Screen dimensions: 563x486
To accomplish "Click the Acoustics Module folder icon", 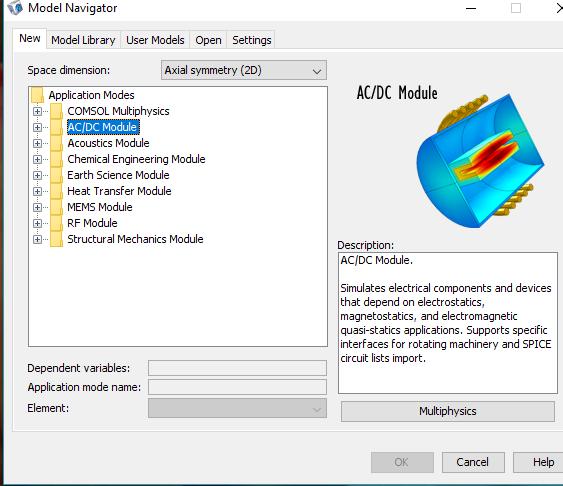I will 56,143.
